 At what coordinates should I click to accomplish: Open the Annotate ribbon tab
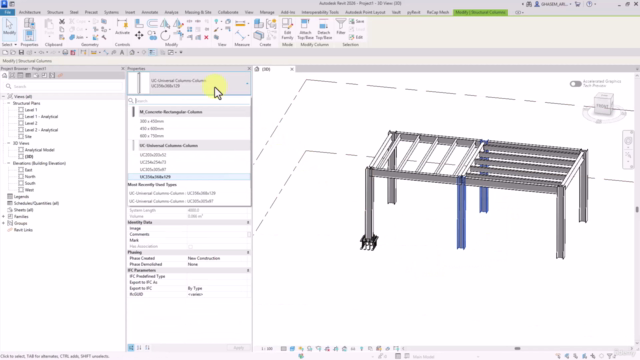150,12
